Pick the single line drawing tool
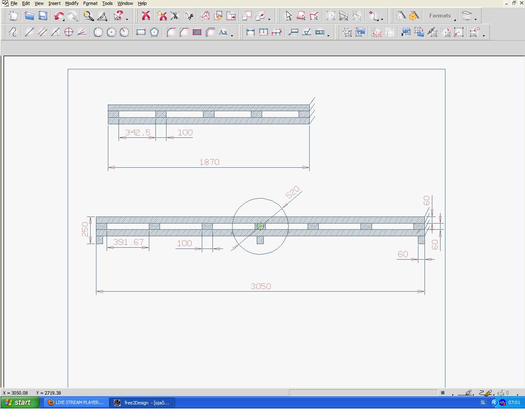 click(x=29, y=32)
